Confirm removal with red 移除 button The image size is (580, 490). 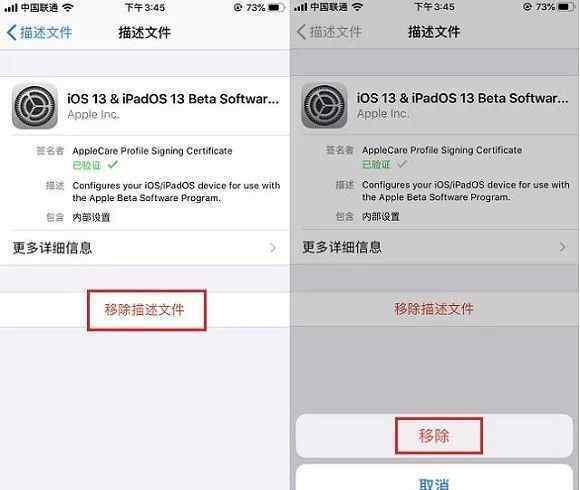[x=434, y=436]
